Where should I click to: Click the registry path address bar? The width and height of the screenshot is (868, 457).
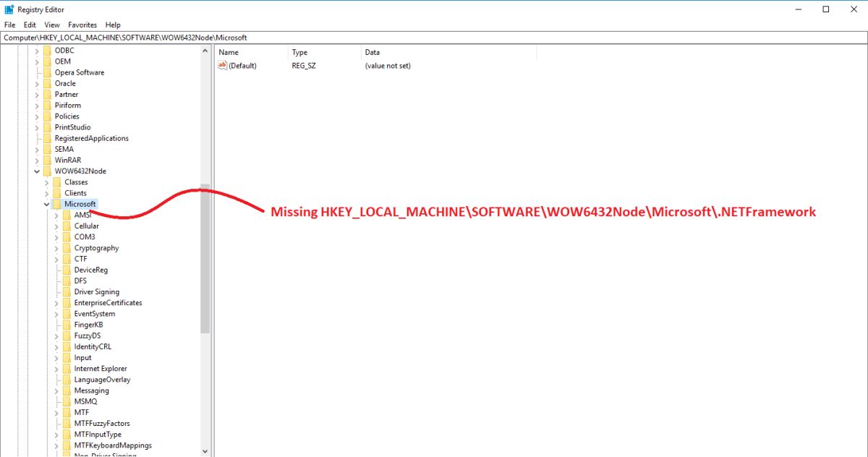click(434, 37)
